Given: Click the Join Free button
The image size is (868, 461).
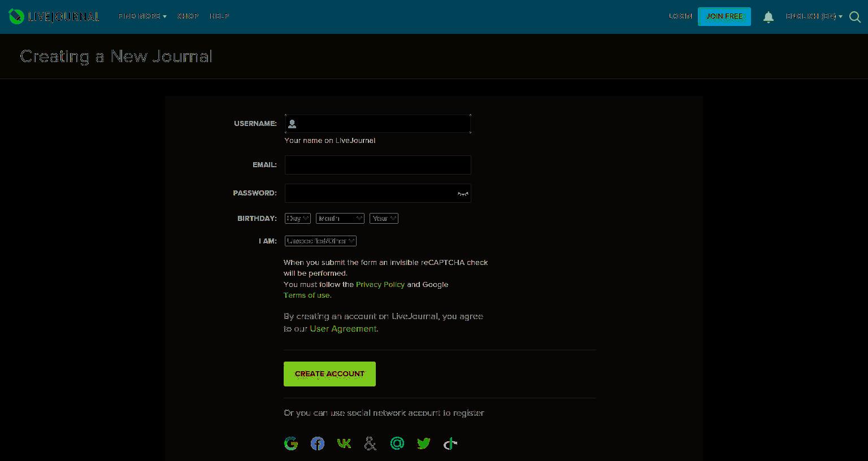Looking at the screenshot, I should pos(724,16).
